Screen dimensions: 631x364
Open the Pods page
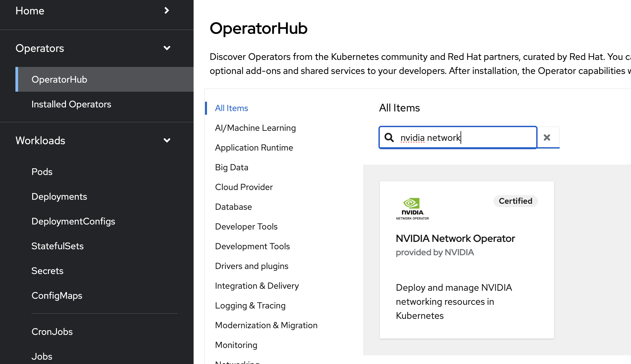[42, 172]
